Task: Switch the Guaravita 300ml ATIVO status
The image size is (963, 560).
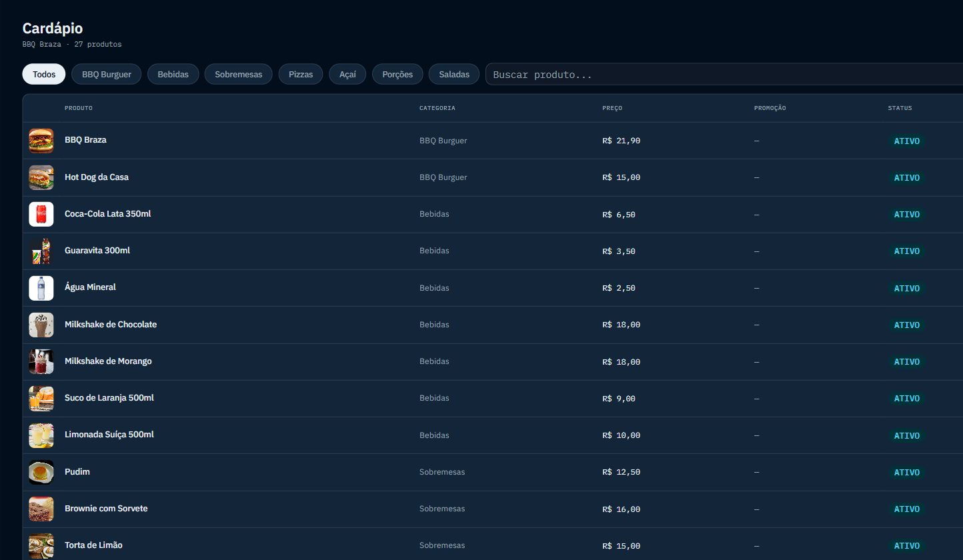Action: [x=907, y=251]
